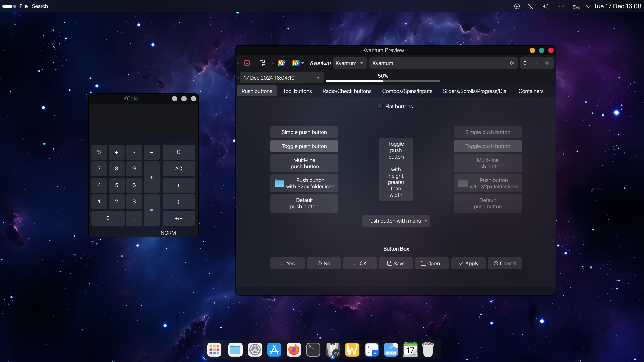Screen dimensions: 644x362
Task: Click the multiply key in KCalc
Action: tap(134, 152)
